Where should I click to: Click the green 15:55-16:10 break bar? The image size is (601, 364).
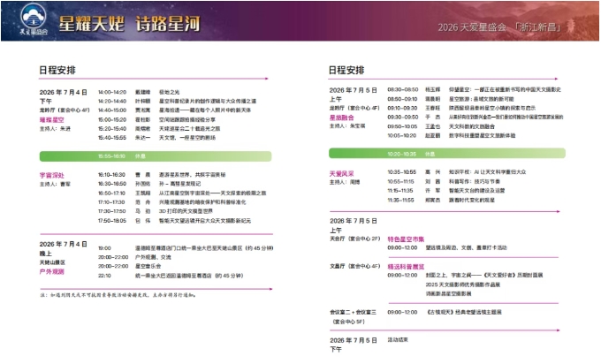point(156,156)
